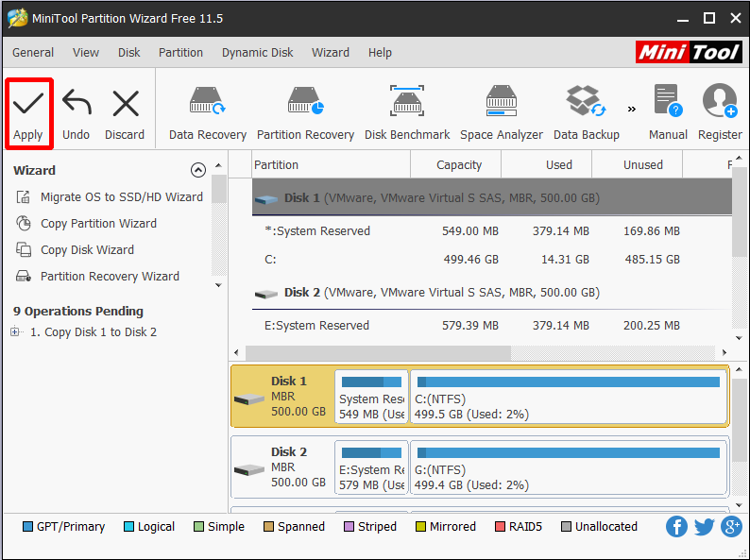Open the View menu
750x560 pixels.
point(86,53)
